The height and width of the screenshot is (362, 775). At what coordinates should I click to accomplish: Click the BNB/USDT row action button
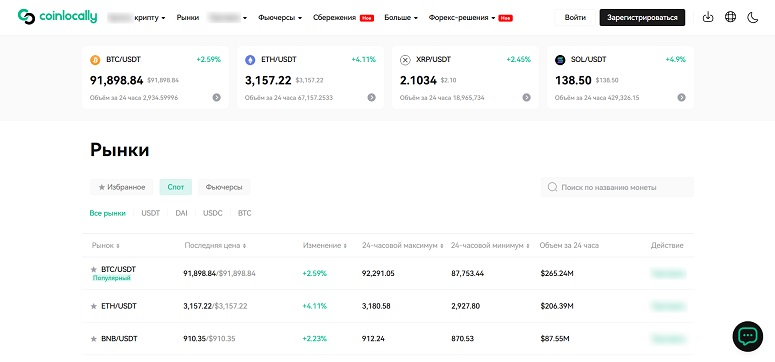pyautogui.click(x=668, y=339)
